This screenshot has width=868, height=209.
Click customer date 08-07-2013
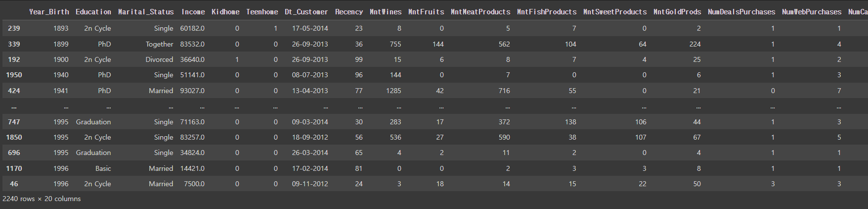(310, 75)
